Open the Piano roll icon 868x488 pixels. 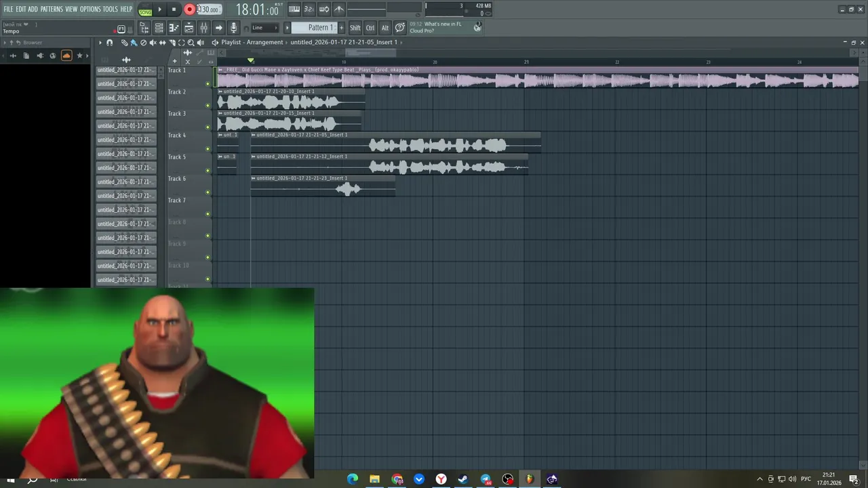(174, 28)
